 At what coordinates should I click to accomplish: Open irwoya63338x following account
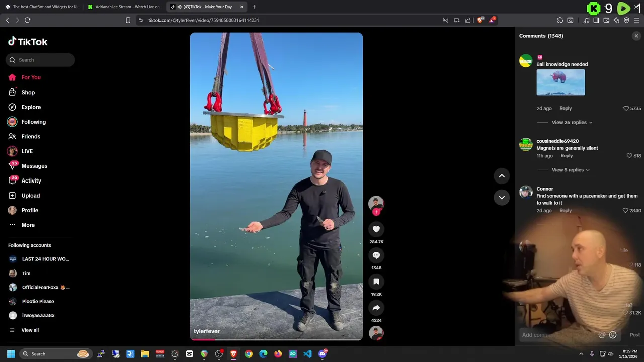[38, 315]
